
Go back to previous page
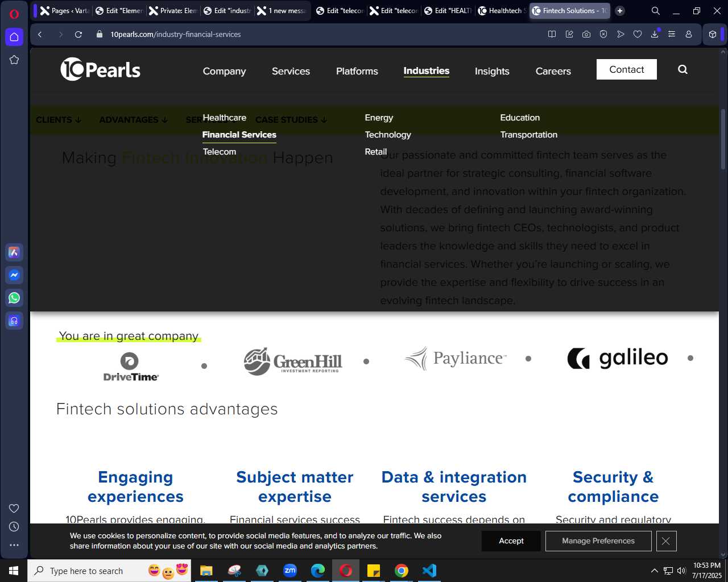[40, 34]
